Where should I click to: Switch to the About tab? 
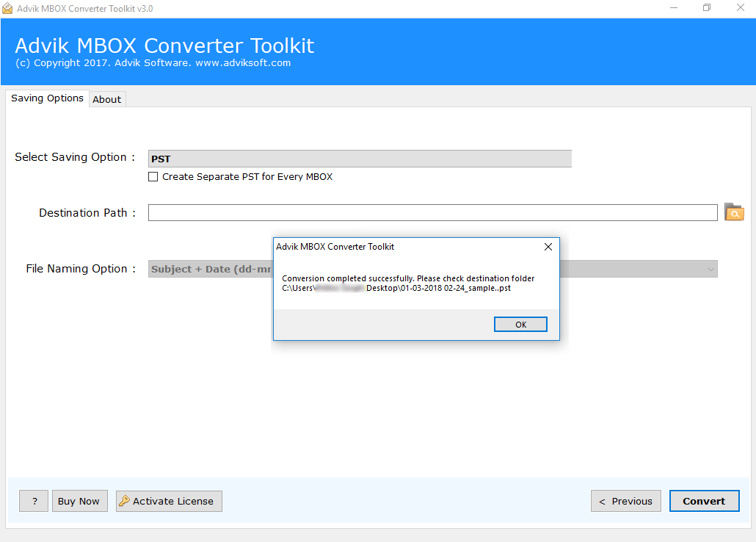pos(107,99)
